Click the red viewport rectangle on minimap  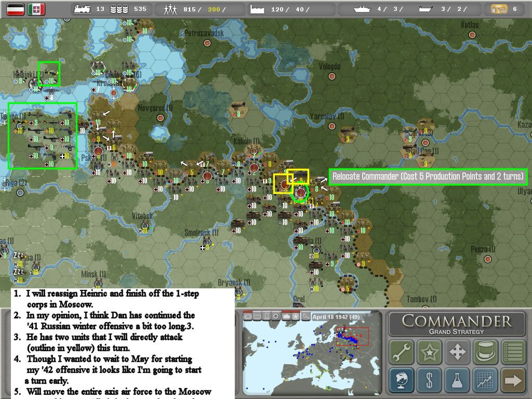352,336
